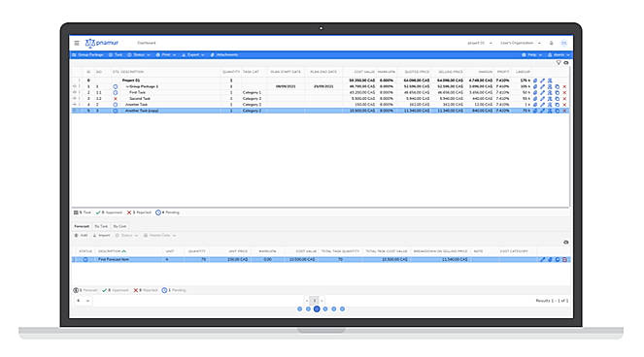Click Group Package in blue toolbar
This screenshot has width=644, height=357.
pos(87,55)
